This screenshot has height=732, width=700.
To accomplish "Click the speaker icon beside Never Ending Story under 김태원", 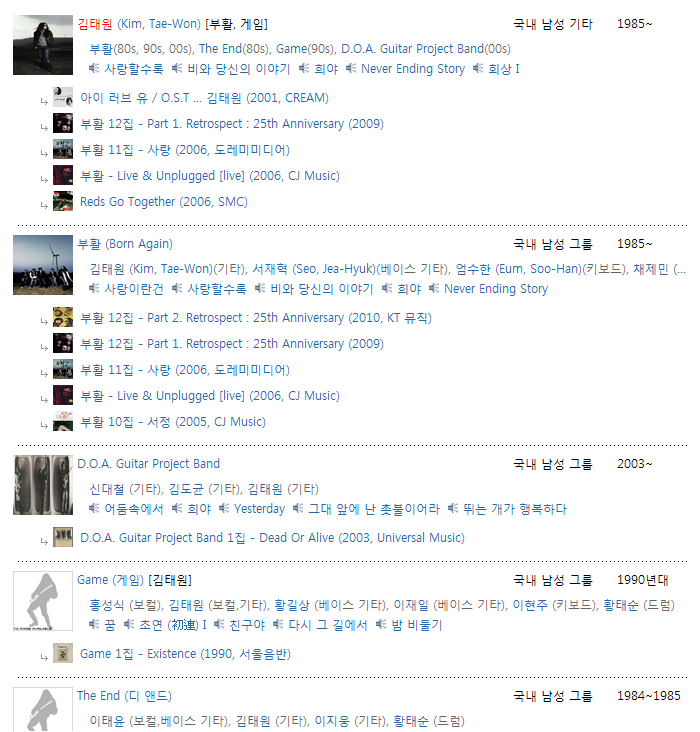I will pyautogui.click(x=351, y=69).
